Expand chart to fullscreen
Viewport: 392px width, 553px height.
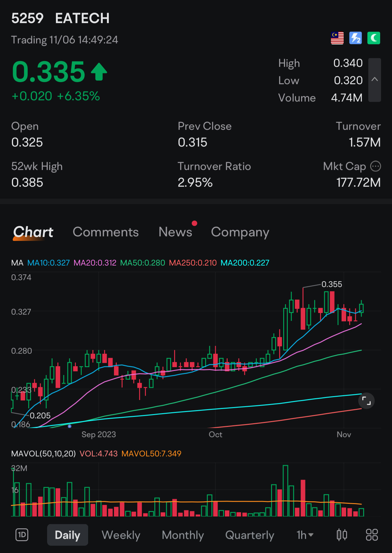tap(366, 401)
